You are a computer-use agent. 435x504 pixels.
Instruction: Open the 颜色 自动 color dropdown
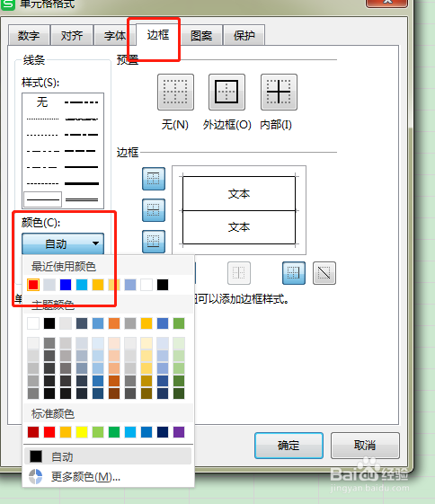pyautogui.click(x=63, y=243)
